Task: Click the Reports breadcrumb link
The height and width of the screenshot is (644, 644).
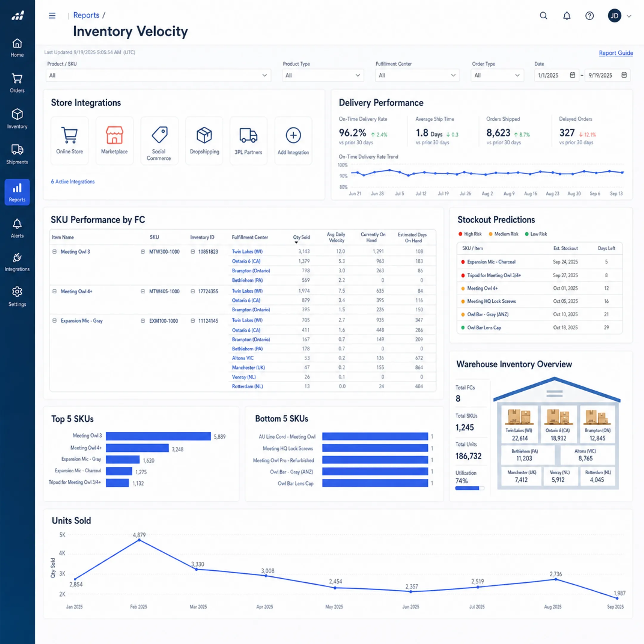Action: click(x=86, y=15)
